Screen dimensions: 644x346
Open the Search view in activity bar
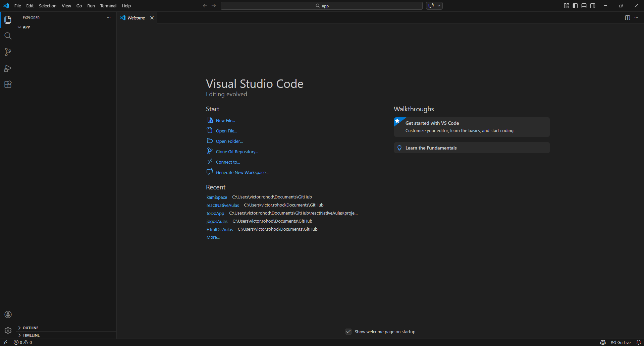[8, 36]
